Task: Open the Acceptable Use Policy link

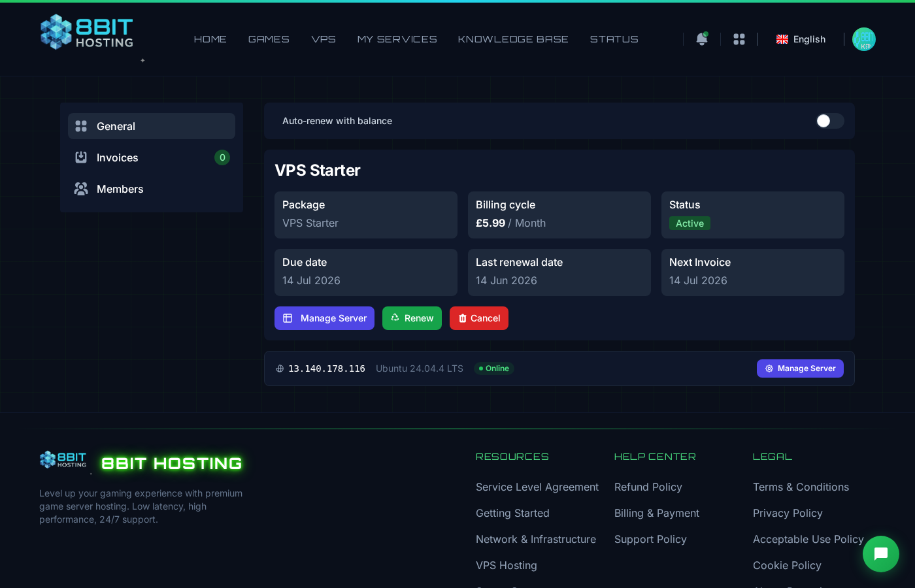Action: (808, 539)
